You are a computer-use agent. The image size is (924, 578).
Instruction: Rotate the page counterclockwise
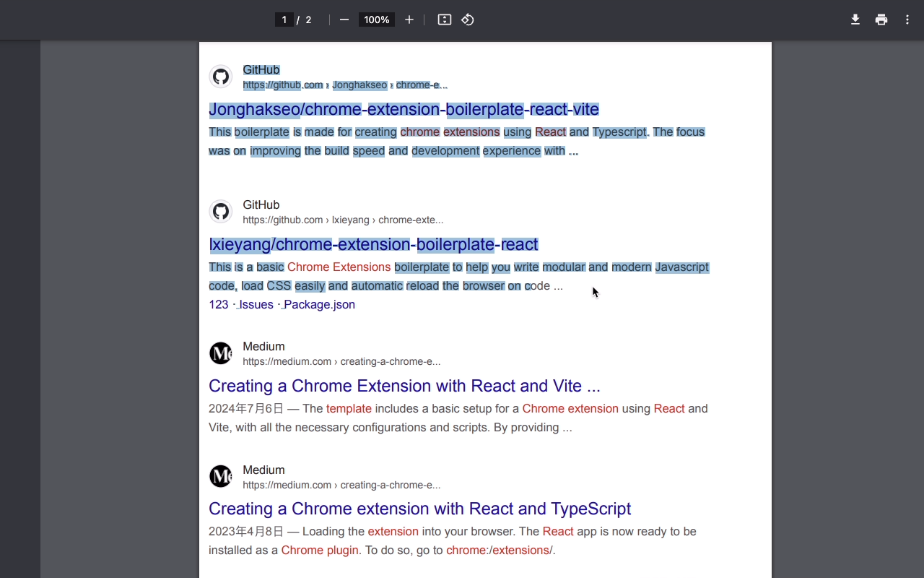467,20
